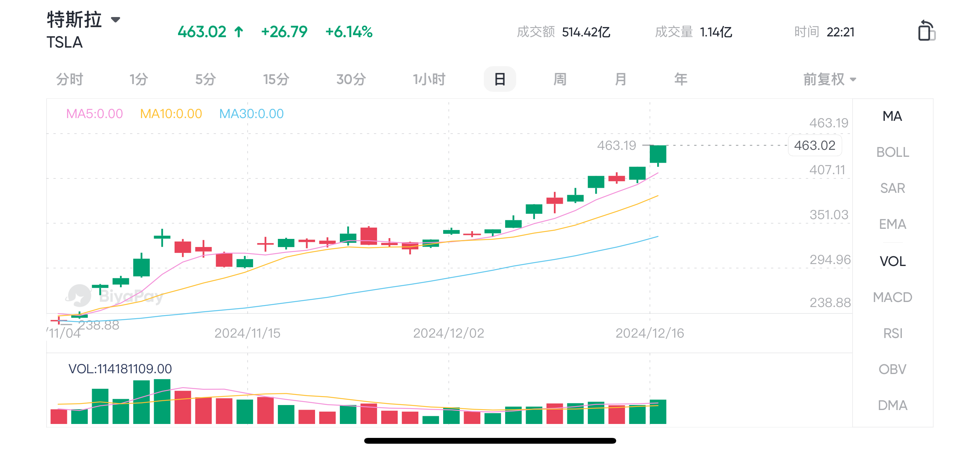The image size is (980, 453).
Task: Select the DMA sub-indicator
Action: click(893, 405)
